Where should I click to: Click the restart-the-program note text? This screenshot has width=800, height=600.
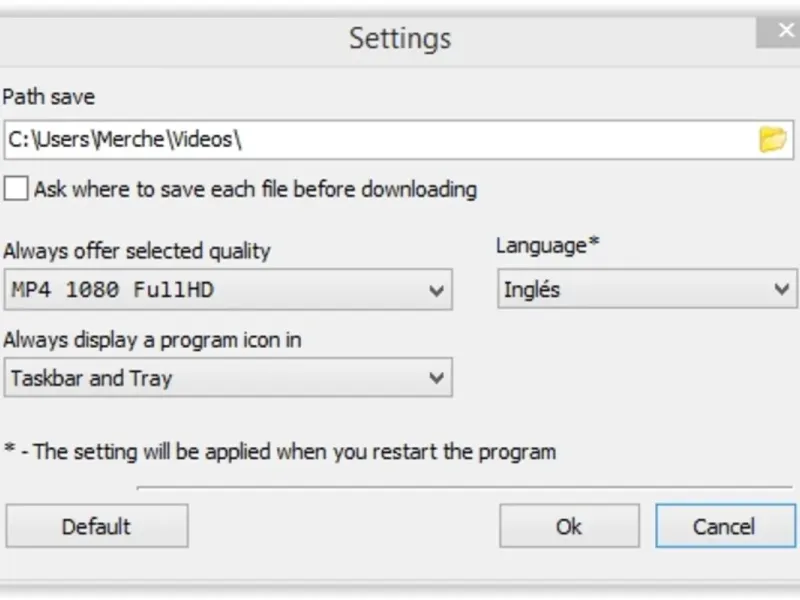point(280,451)
